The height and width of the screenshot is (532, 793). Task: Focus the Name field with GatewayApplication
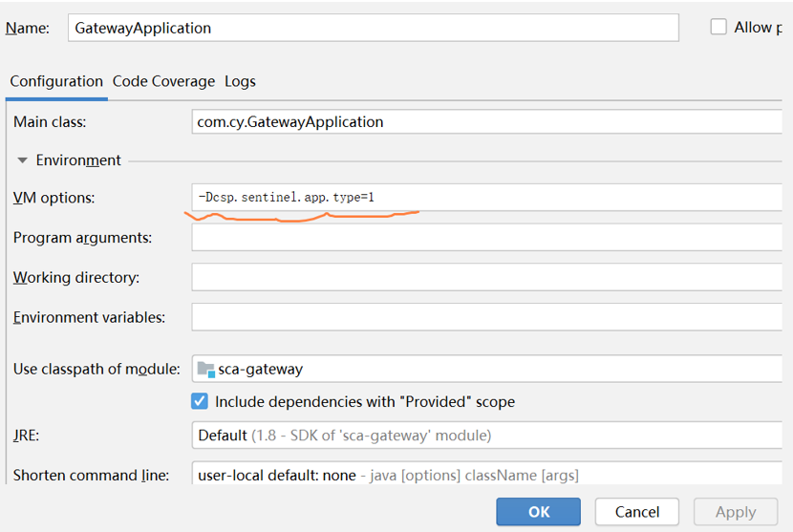point(374,28)
